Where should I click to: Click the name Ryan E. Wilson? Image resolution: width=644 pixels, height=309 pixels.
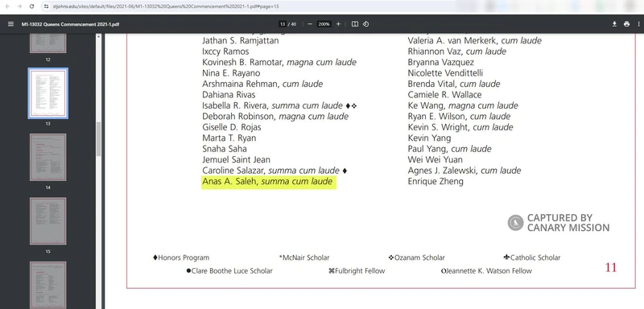click(x=437, y=117)
